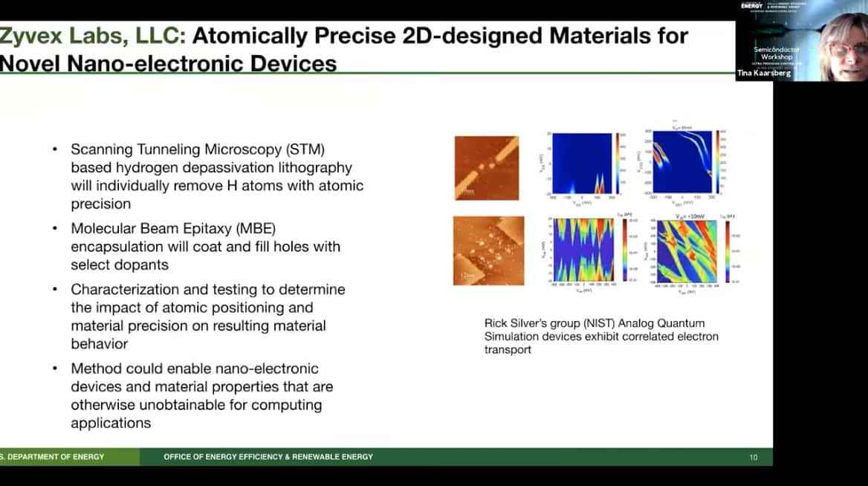Click the ENERGY logo above the webcam
The height and width of the screenshot is (486, 868).
pos(752,6)
